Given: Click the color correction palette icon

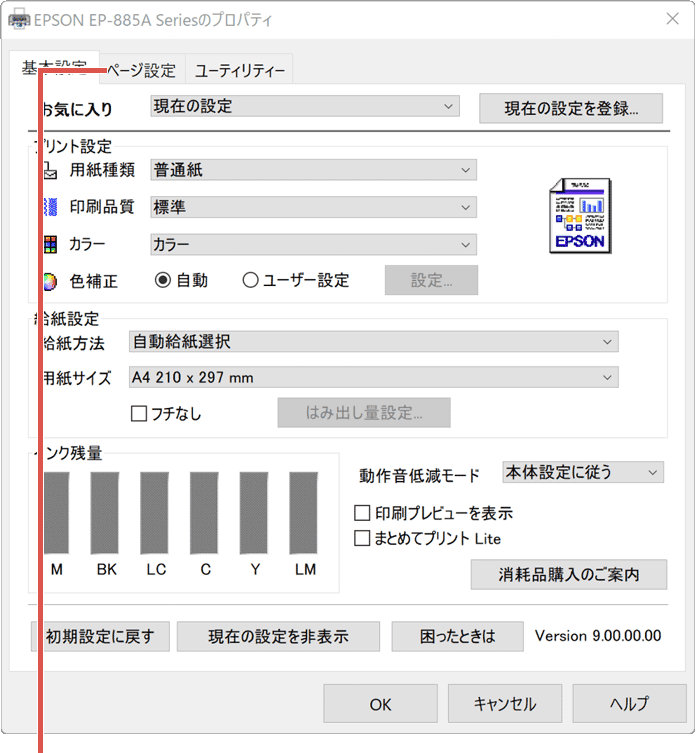Looking at the screenshot, I should (50, 281).
